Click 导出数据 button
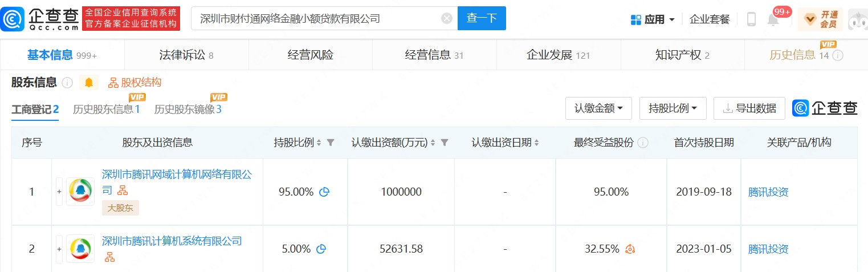Screen dimensions: 868x272 (x=749, y=108)
